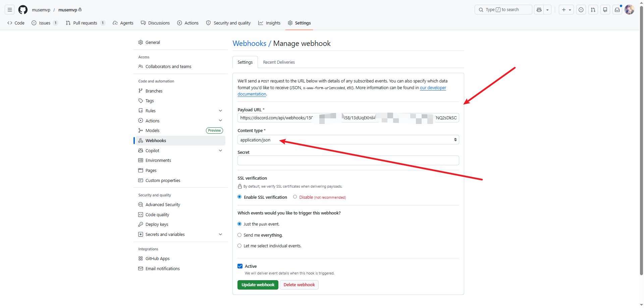Open the Content type dropdown

click(348, 140)
